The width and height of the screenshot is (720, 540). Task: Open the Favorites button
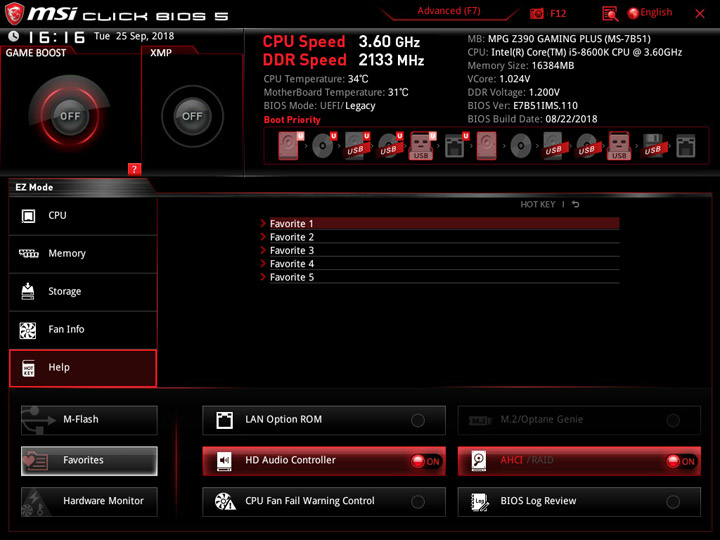89,461
